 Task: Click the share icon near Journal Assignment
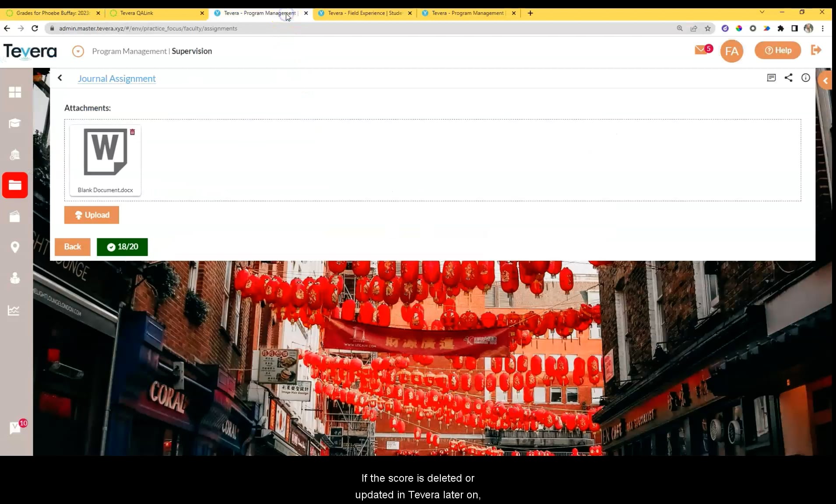[x=789, y=78]
